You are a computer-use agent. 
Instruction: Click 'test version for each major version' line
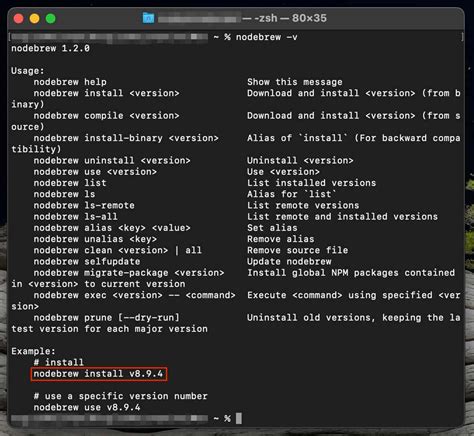pyautogui.click(x=109, y=329)
